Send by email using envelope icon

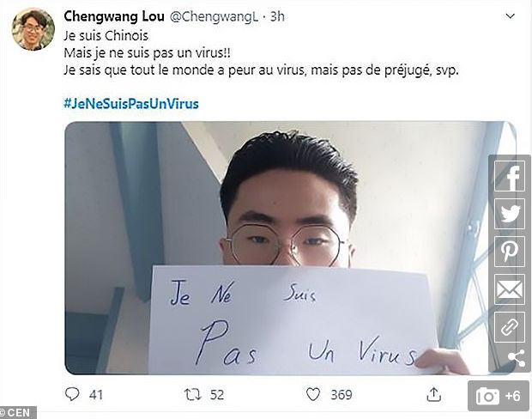[510, 289]
